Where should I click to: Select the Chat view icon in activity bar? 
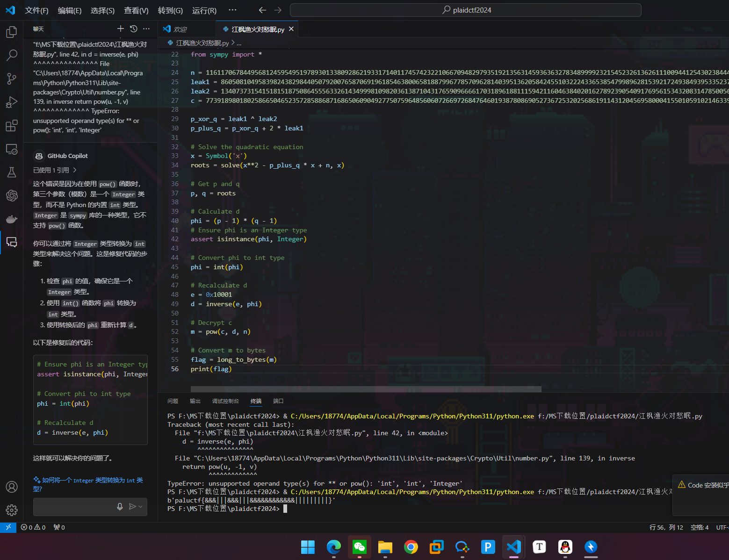coord(12,242)
